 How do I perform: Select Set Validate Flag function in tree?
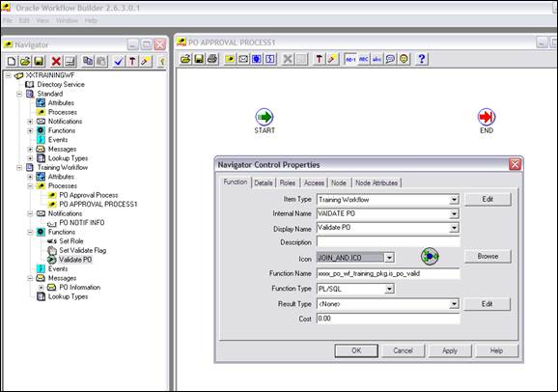coord(83,251)
